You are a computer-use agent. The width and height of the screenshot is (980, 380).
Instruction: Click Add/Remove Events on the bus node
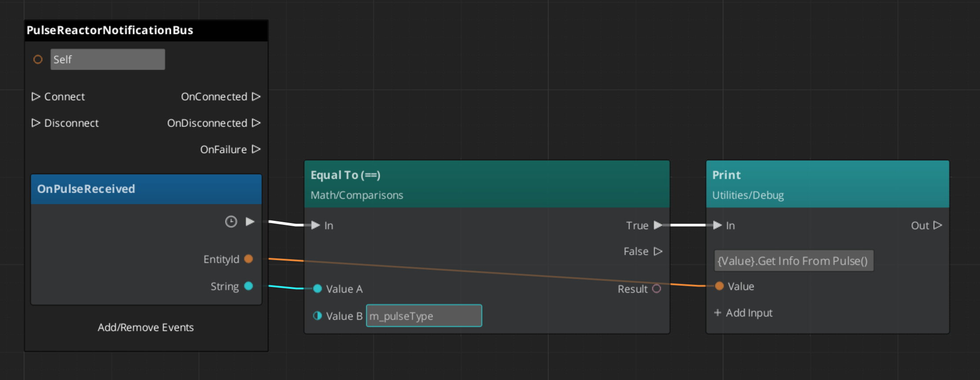146,328
